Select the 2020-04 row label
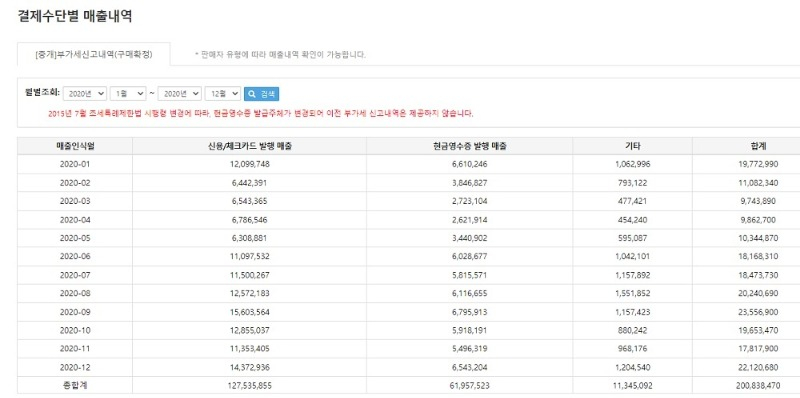Screen dimensions: 800x398 point(75,220)
